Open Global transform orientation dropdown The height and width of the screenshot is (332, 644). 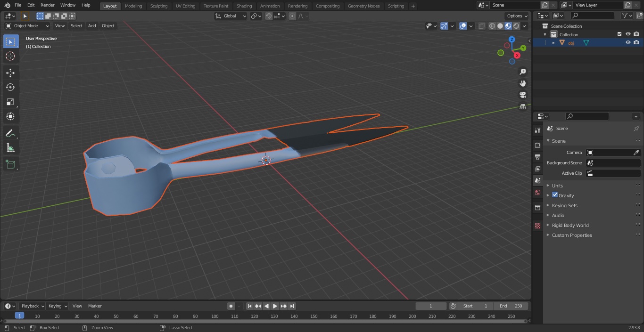[x=231, y=16]
